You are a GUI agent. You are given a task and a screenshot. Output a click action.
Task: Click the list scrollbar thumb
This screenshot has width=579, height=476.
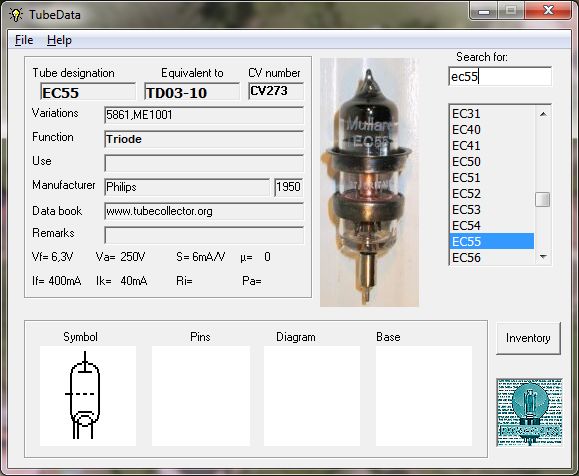tap(542, 199)
